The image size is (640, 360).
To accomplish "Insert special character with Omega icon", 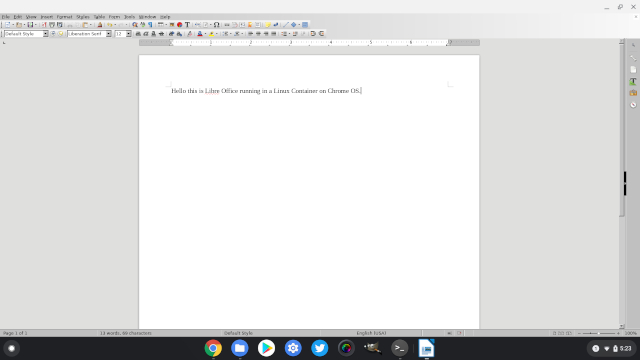I will tap(216, 24).
